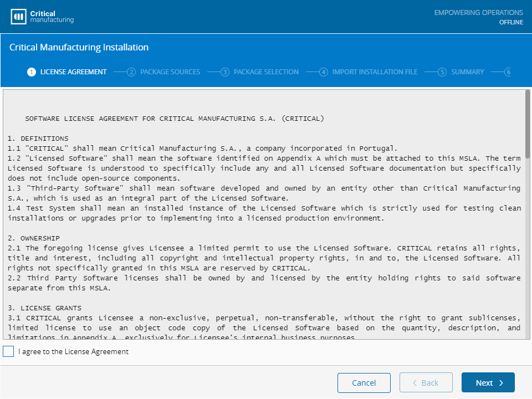The height and width of the screenshot is (399, 532).
Task: Select the IMPORT INSTALLATION FILE step label
Action: pos(375,72)
